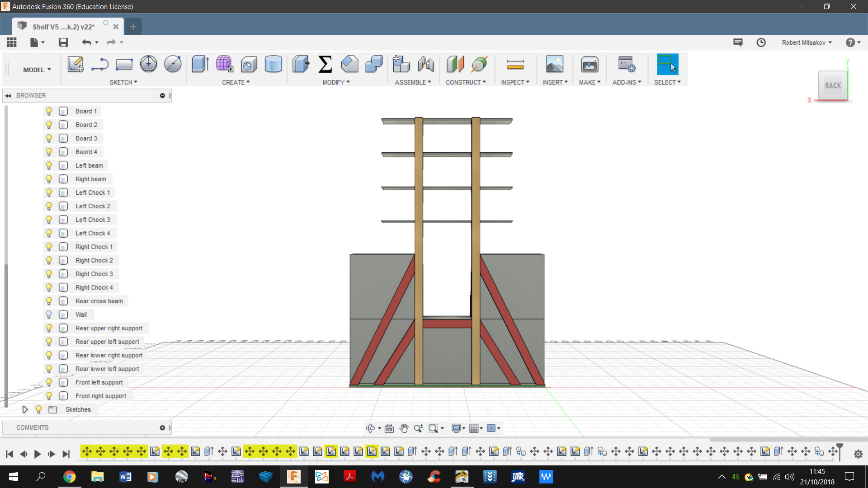Open the INSERT menu
The width and height of the screenshot is (868, 488).
(555, 82)
